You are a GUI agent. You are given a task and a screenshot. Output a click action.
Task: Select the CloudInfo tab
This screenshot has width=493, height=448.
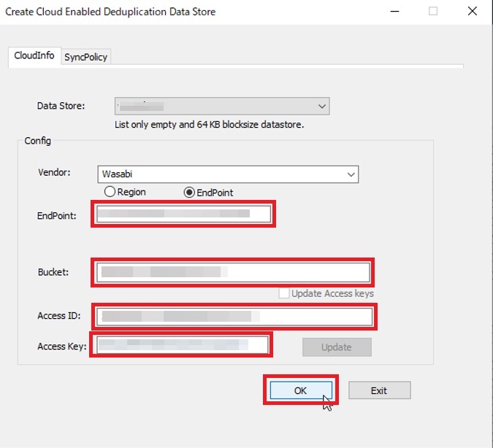[x=34, y=55]
